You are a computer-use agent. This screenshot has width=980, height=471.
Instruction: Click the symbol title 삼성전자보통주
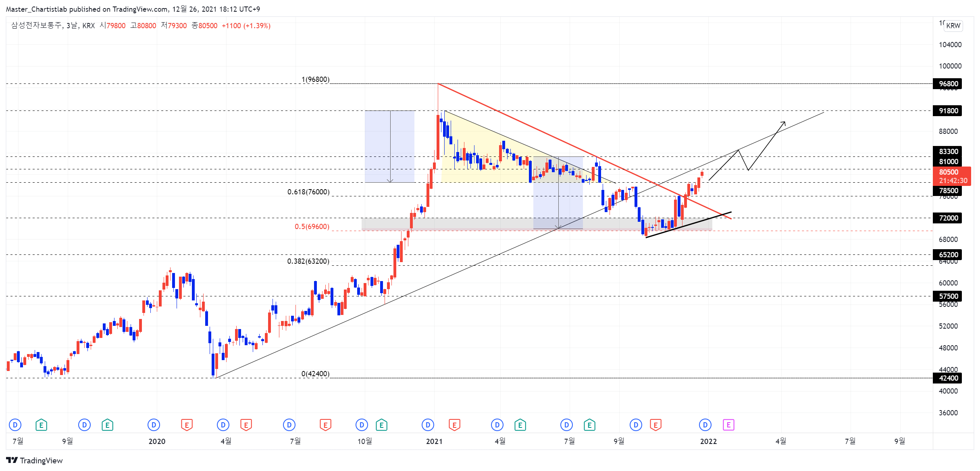click(x=37, y=25)
